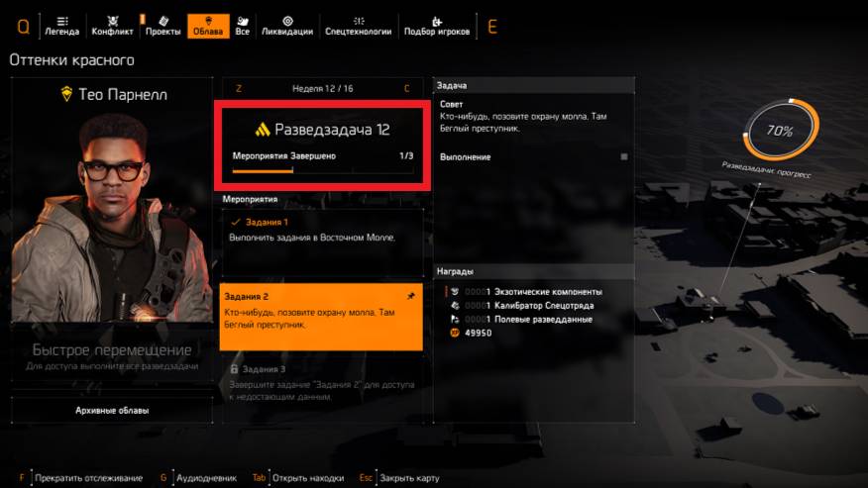Toggle pin icon on Задания 2
The image size is (868, 488).
point(411,296)
